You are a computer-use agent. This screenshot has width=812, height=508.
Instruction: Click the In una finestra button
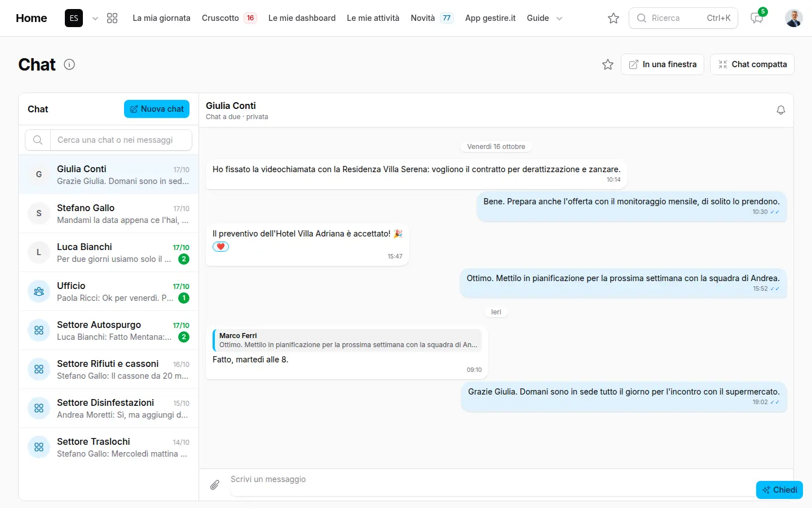pyautogui.click(x=663, y=64)
